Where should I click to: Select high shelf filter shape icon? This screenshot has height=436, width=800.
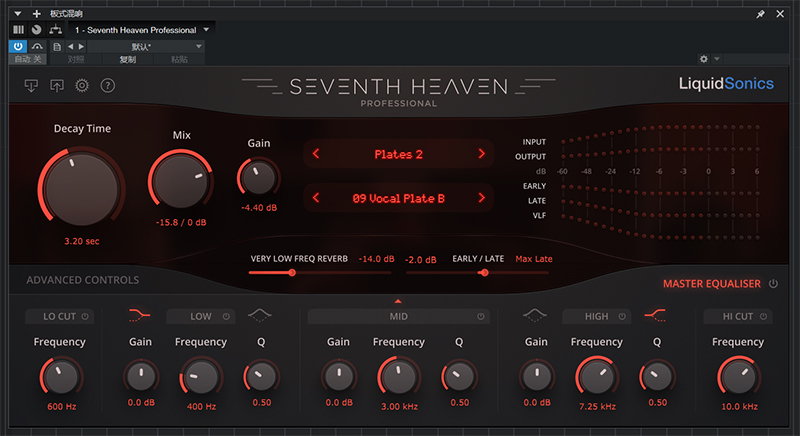pos(656,316)
